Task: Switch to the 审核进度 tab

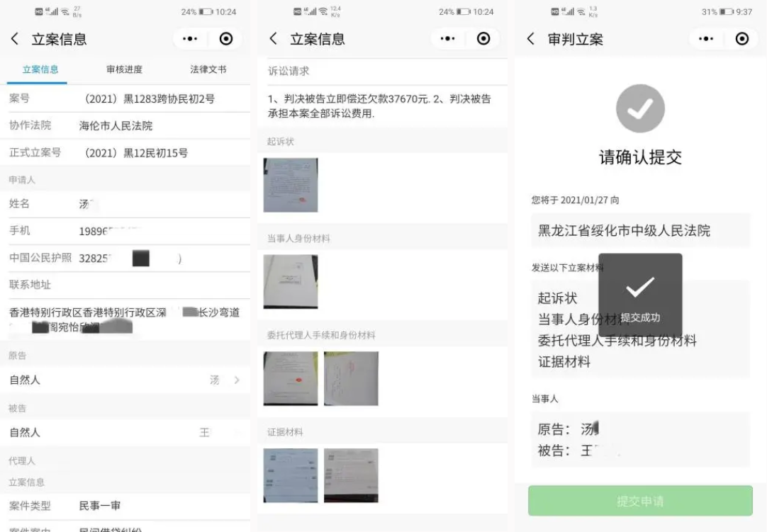Action: (124, 69)
